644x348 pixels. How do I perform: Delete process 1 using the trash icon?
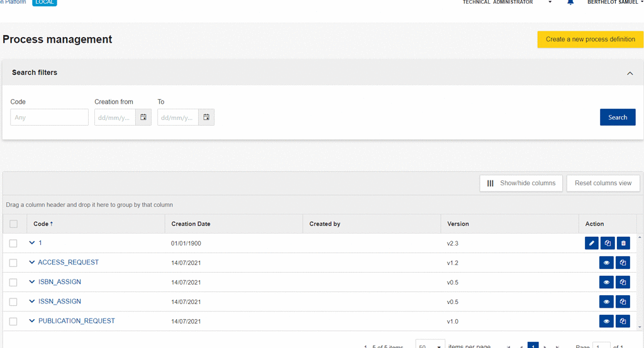(x=623, y=243)
